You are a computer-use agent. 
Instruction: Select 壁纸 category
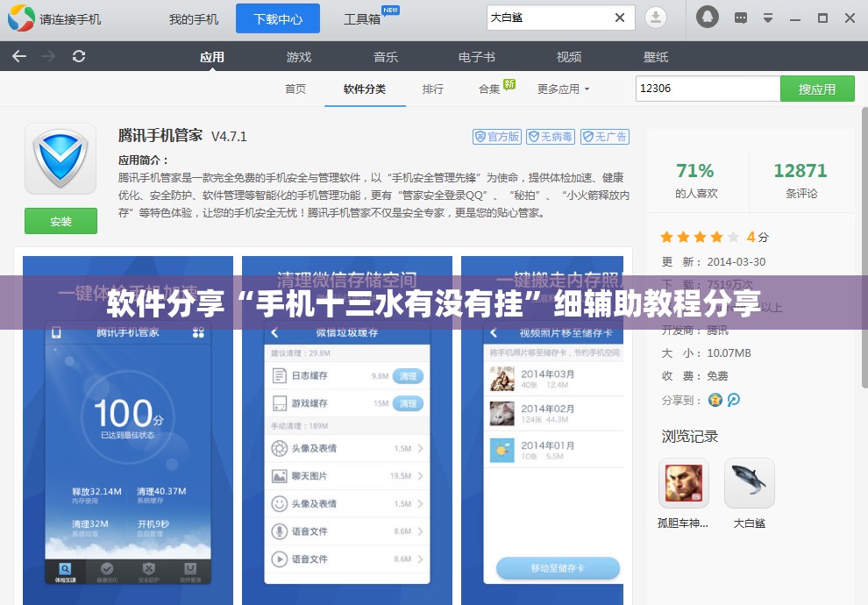[656, 57]
